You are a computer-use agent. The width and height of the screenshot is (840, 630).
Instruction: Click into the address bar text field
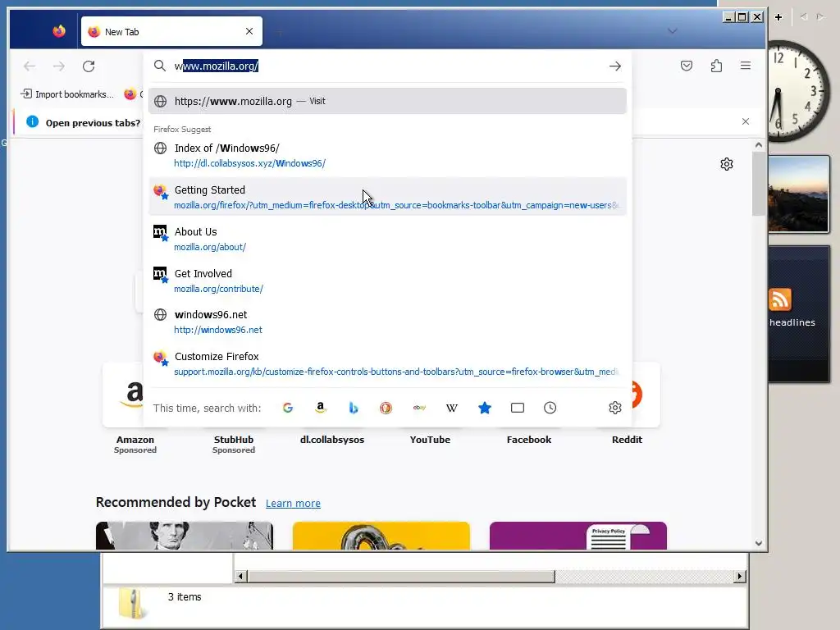click(x=388, y=66)
